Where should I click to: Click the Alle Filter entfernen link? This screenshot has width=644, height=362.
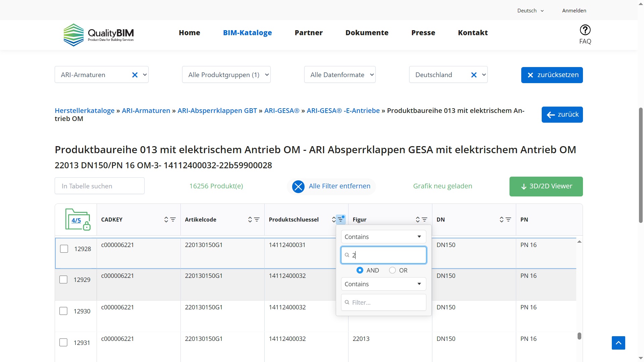[339, 186]
